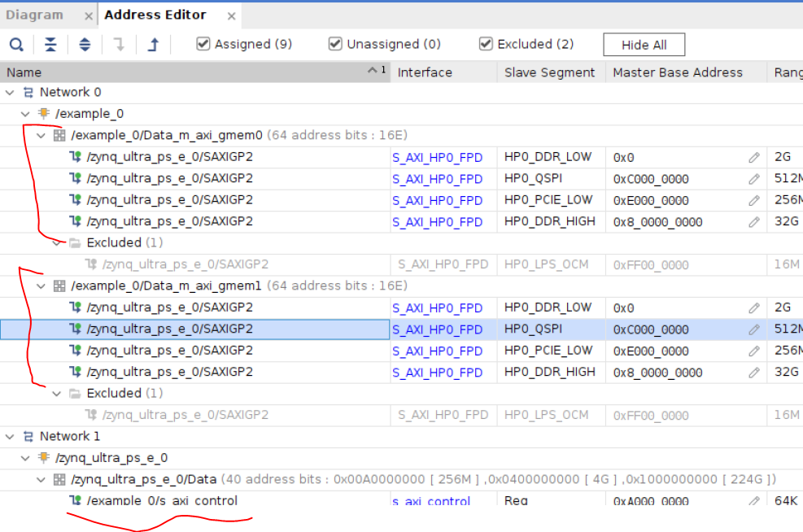803x532 pixels.
Task: Click pencil edit icon for gmem1 HP0_DDR_LOW address
Action: pos(754,307)
